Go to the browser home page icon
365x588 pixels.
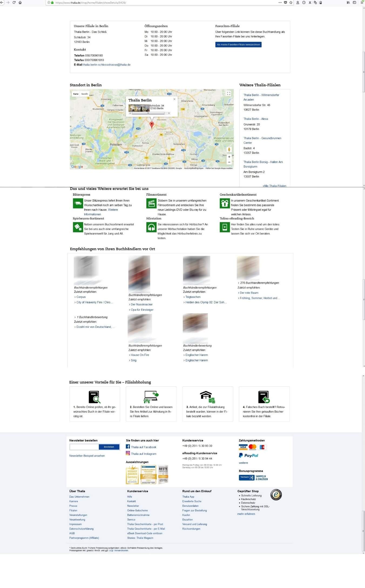(20, 2)
